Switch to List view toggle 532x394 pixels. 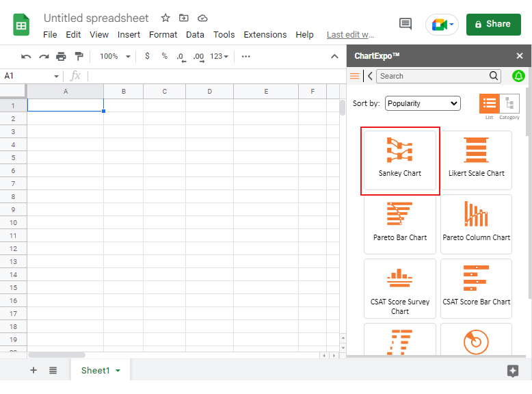(x=489, y=103)
